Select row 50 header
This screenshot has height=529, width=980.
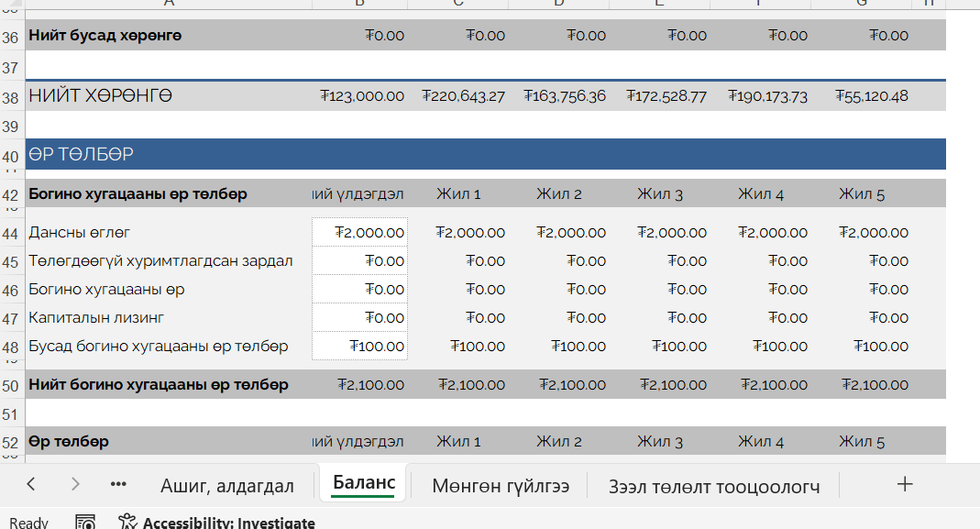click(x=11, y=385)
